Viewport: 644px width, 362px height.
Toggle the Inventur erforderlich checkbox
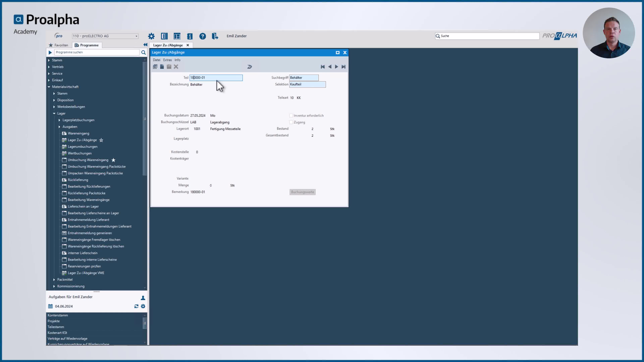tap(291, 115)
